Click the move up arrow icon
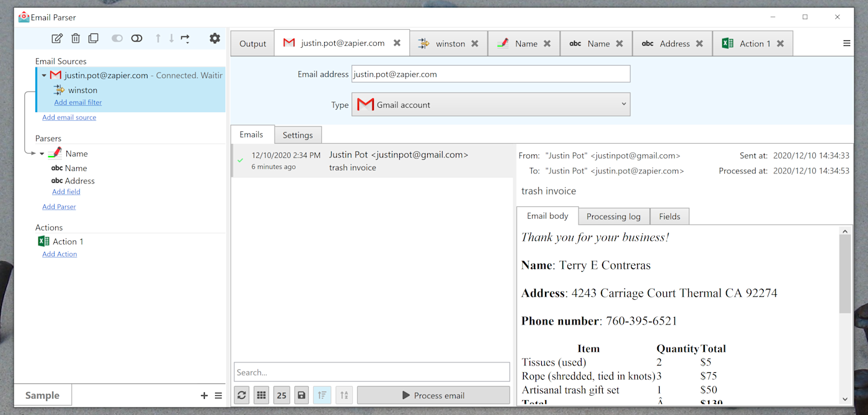The height and width of the screenshot is (415, 868). [x=158, y=38]
